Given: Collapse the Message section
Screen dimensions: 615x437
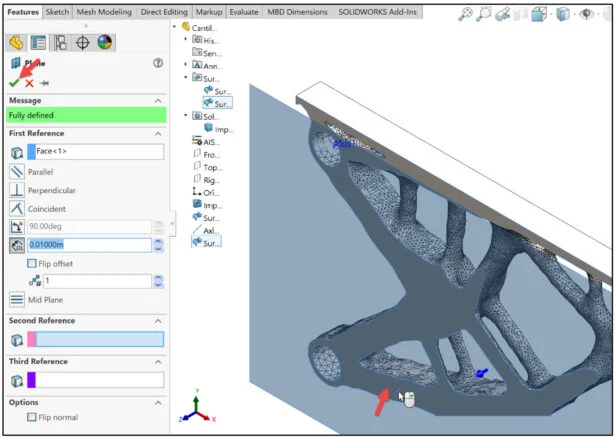Looking at the screenshot, I should click(157, 101).
